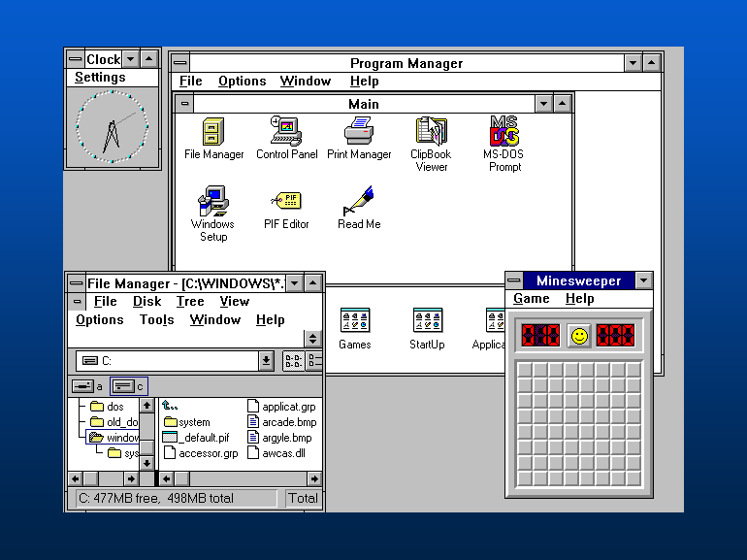Open File menu in Program Manager

[190, 81]
